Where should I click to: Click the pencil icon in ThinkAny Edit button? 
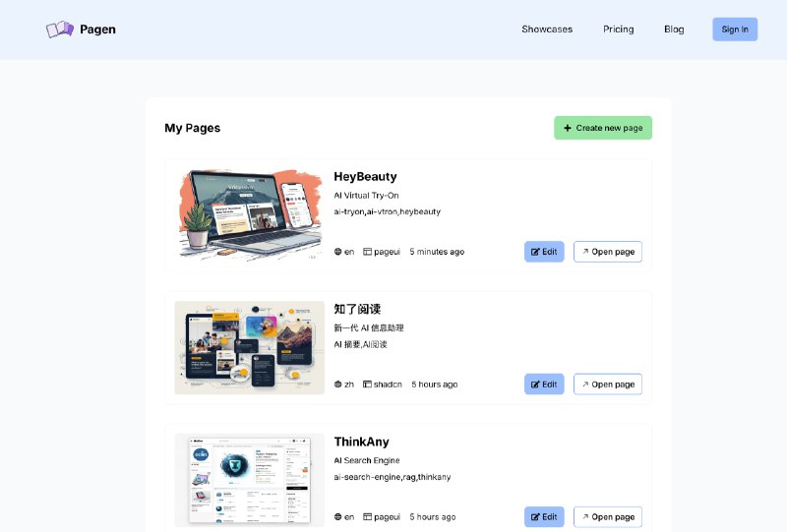(535, 517)
